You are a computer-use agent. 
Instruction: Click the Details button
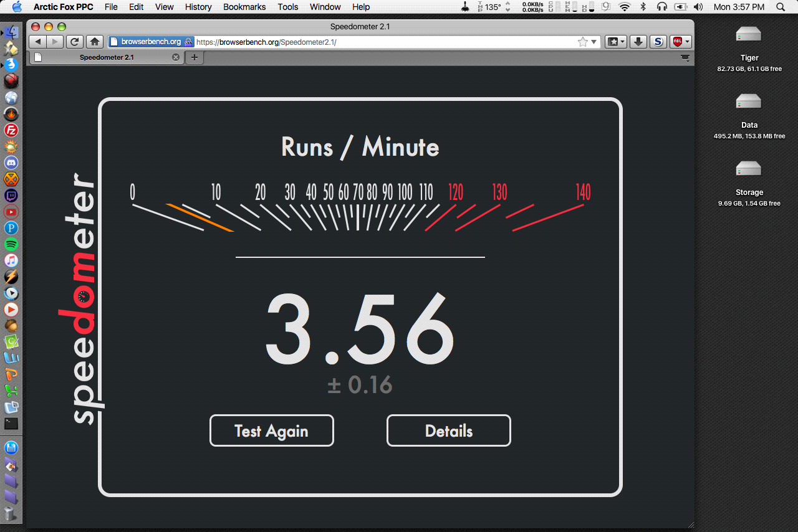click(x=449, y=430)
